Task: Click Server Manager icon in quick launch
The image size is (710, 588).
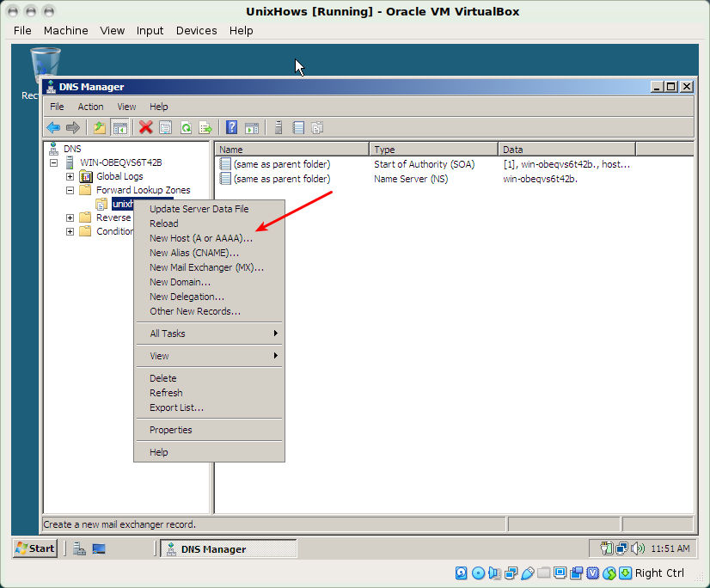Action: (80, 548)
